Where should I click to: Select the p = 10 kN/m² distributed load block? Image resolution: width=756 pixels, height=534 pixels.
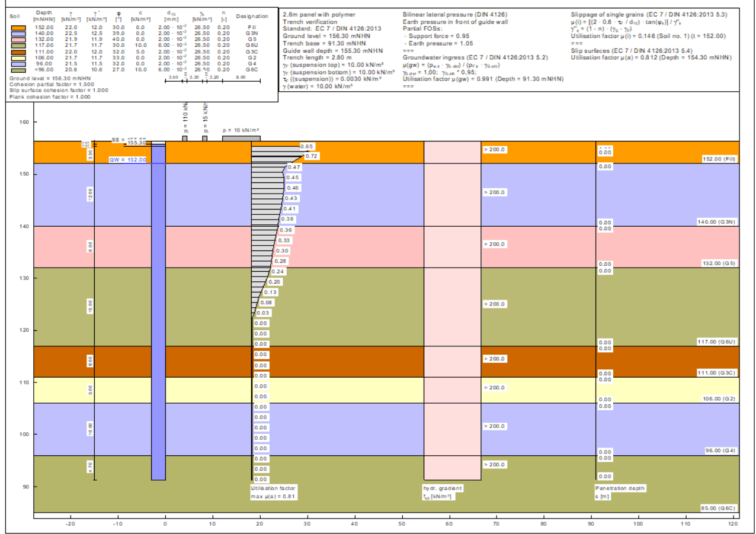tap(241, 139)
